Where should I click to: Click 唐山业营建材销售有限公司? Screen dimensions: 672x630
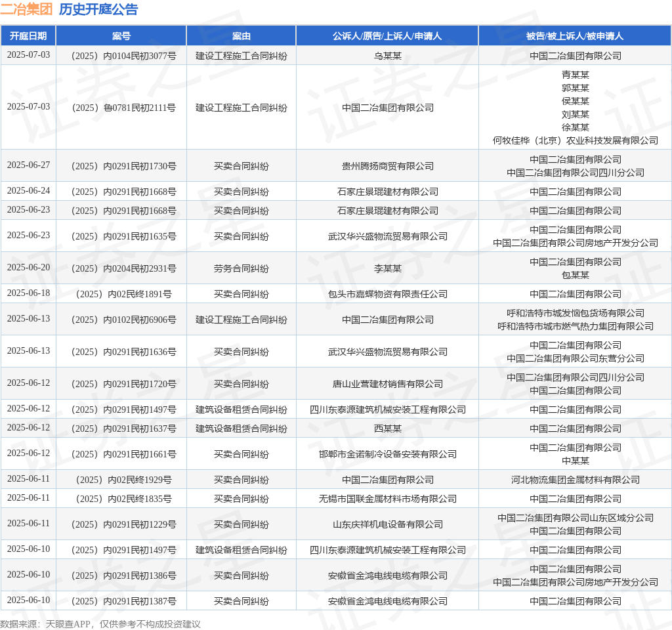pyautogui.click(x=387, y=384)
